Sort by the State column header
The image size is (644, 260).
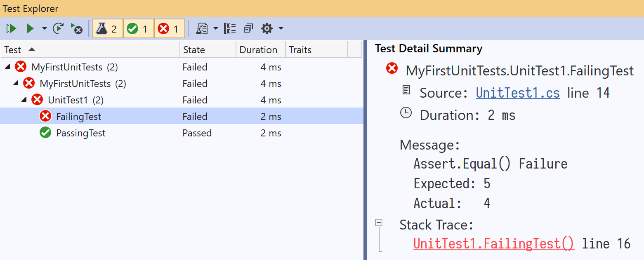pos(208,50)
